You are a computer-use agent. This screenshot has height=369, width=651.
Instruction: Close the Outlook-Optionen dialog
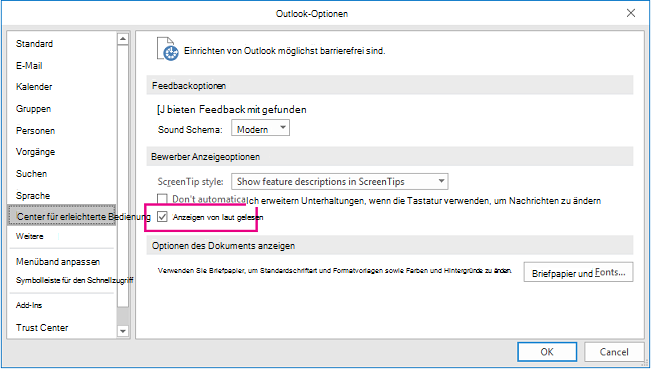tap(631, 13)
